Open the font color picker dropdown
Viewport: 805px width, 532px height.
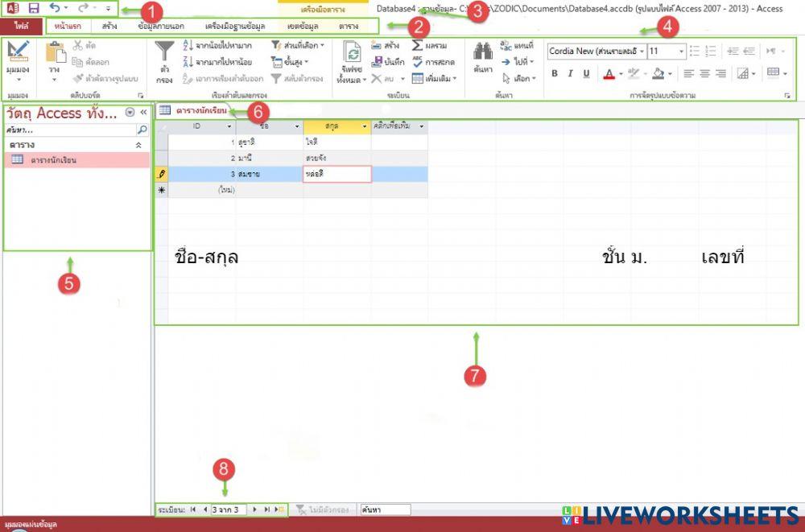point(621,73)
